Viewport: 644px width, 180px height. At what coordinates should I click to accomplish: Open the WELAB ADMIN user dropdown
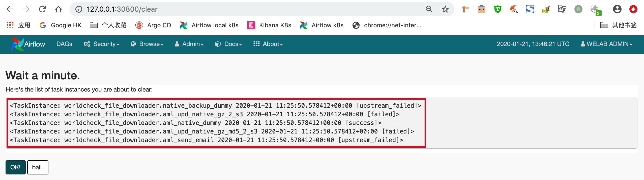tap(606, 44)
